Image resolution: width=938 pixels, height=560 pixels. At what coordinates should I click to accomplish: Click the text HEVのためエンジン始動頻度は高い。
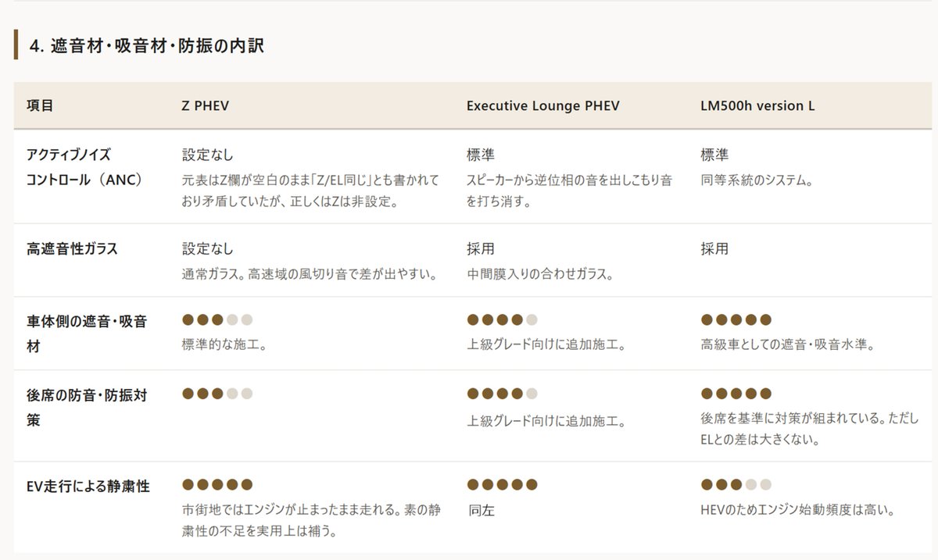tap(798, 510)
